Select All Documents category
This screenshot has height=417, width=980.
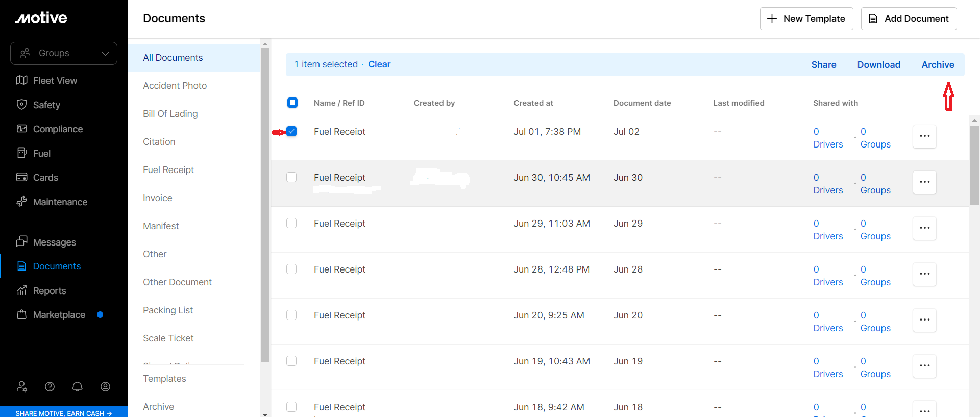194,58
